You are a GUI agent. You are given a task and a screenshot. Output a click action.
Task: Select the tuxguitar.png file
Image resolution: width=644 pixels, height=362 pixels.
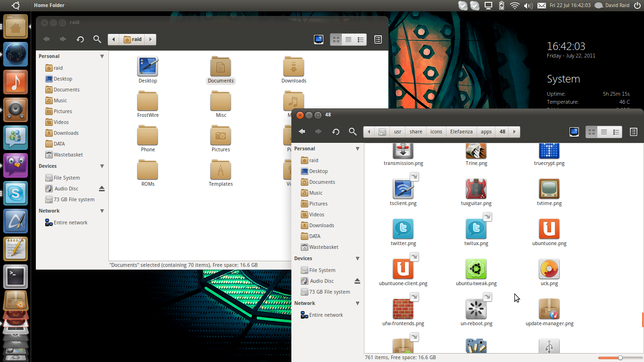click(476, 192)
